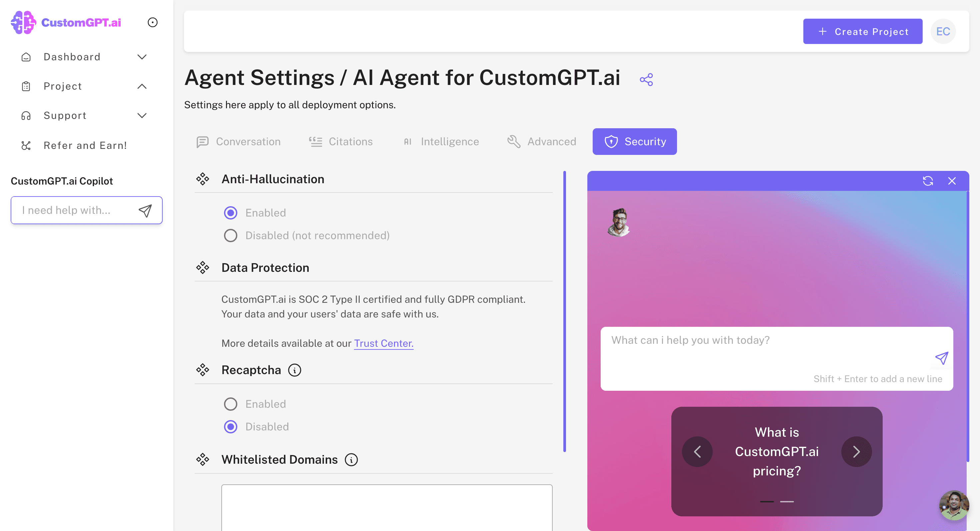Open the Whitelisted Domains info icon

(351, 459)
